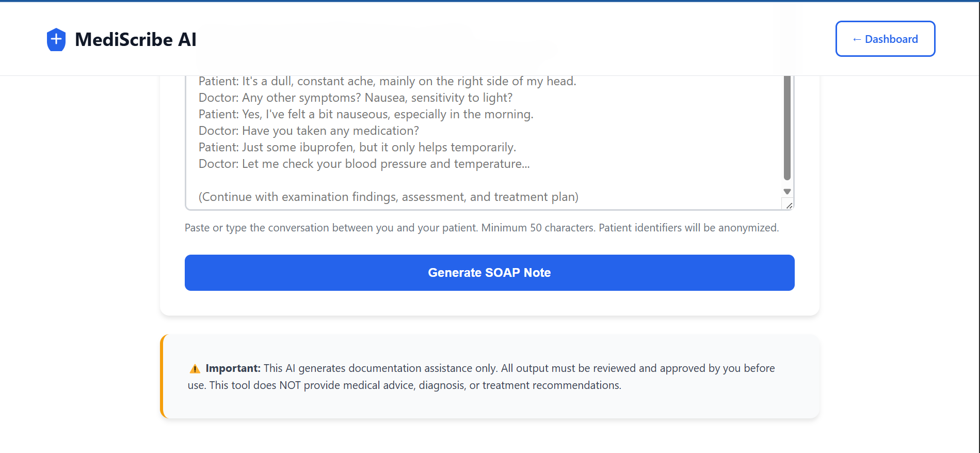The width and height of the screenshot is (980, 453).
Task: Click the 'Patient identifiers will be anonymized' text
Action: pyautogui.click(x=688, y=228)
